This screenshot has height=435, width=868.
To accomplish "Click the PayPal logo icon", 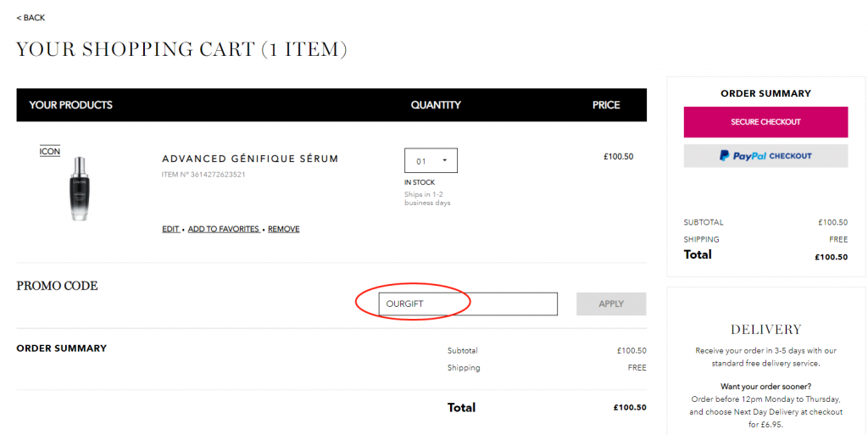I will (726, 156).
